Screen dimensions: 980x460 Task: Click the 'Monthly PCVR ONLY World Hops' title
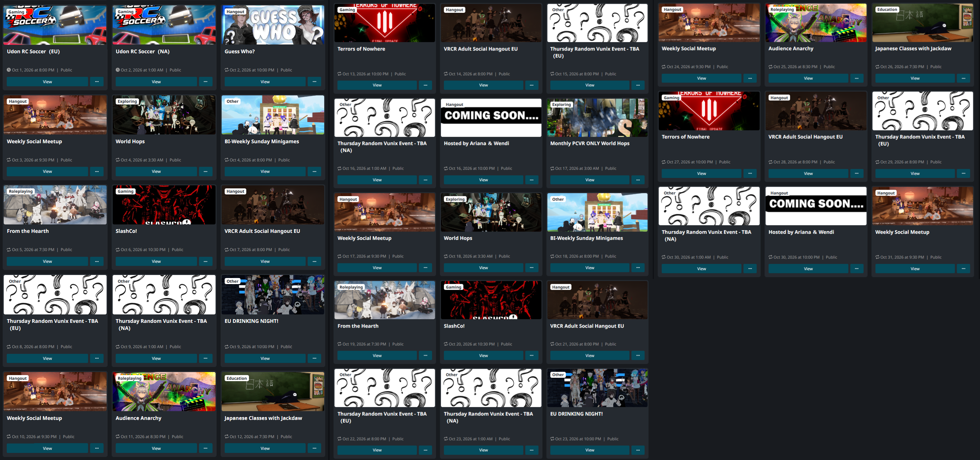(590, 143)
